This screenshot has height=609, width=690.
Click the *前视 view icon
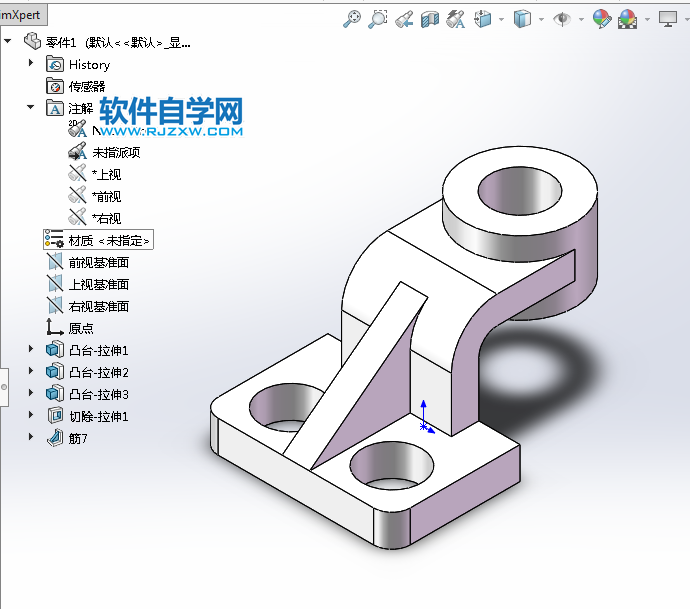tap(77, 195)
